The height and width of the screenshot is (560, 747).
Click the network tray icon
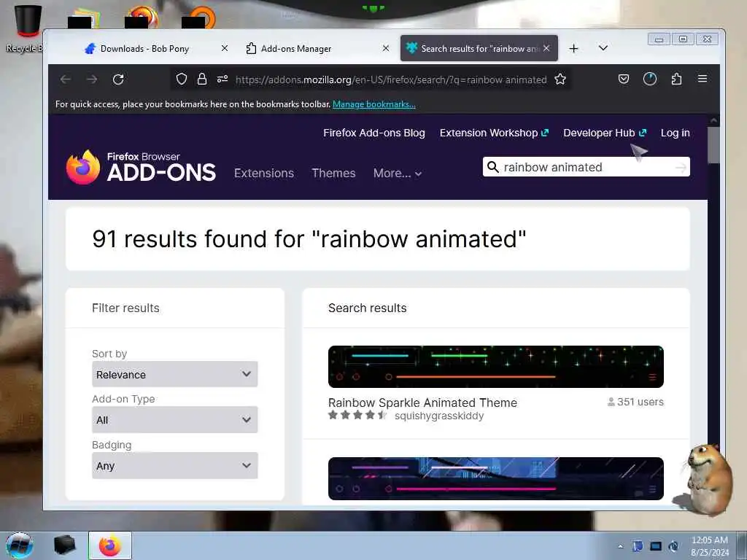tap(656, 547)
